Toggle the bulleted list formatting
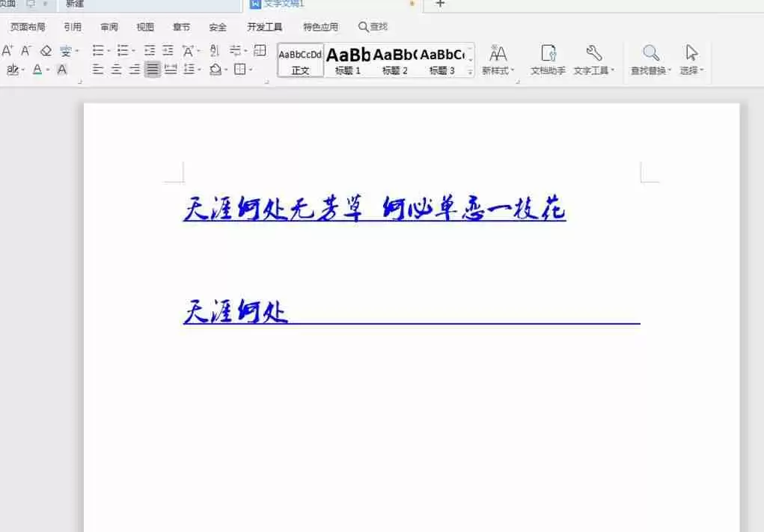 point(97,51)
